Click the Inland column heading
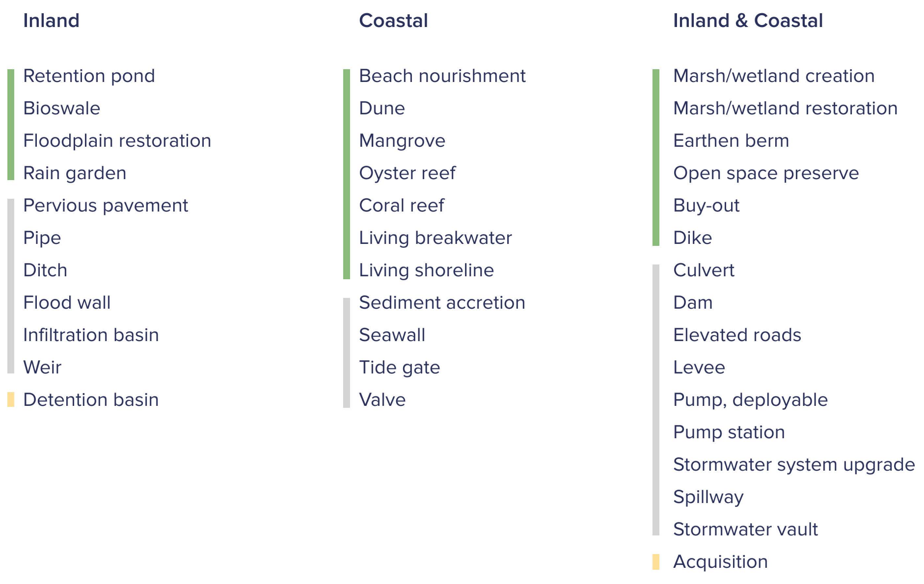 (51, 21)
